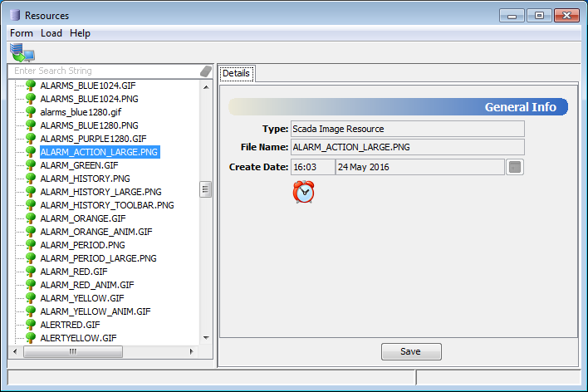The image size is (588, 392).
Task: Click the File Name field
Action: tap(407, 147)
